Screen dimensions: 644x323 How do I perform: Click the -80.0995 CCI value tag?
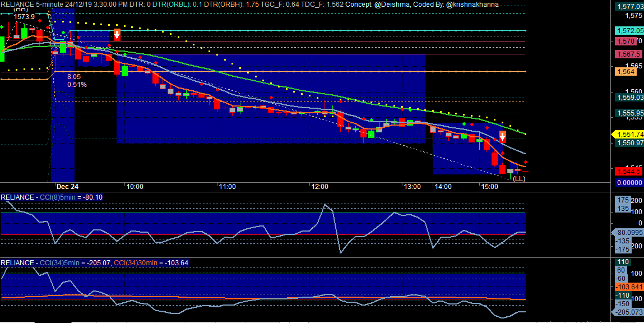[x=628, y=232]
